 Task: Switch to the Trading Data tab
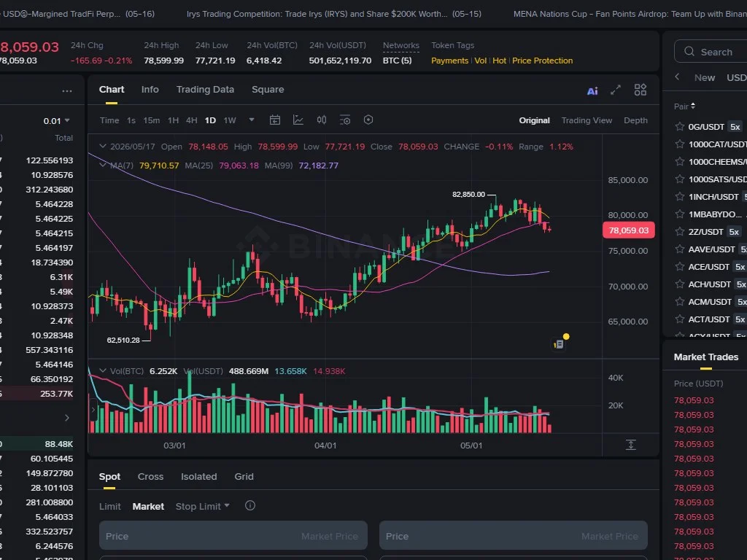coord(205,90)
